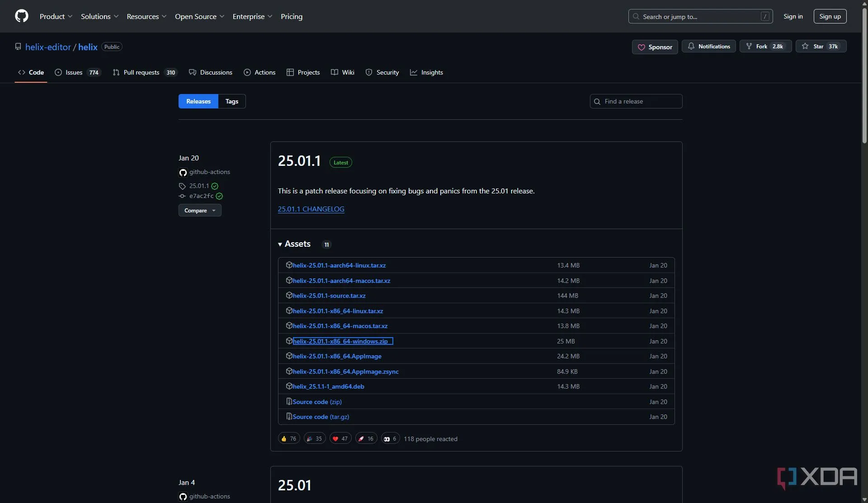The width and height of the screenshot is (868, 503).
Task: Download Source code (zip)
Action: pyautogui.click(x=317, y=402)
